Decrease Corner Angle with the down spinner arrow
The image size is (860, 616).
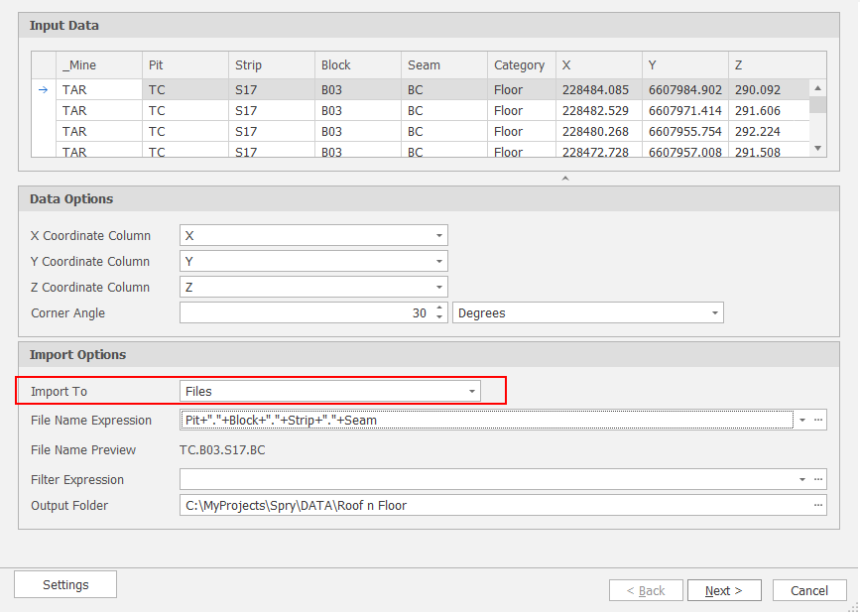click(x=439, y=317)
